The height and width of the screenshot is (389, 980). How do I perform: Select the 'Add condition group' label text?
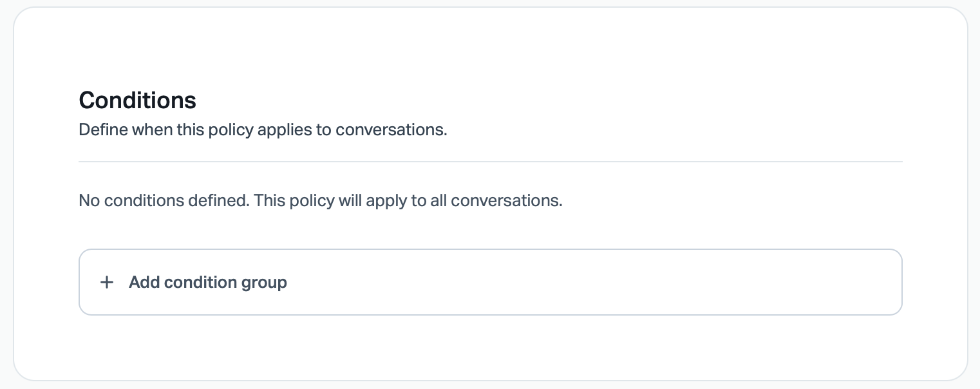pyautogui.click(x=207, y=282)
